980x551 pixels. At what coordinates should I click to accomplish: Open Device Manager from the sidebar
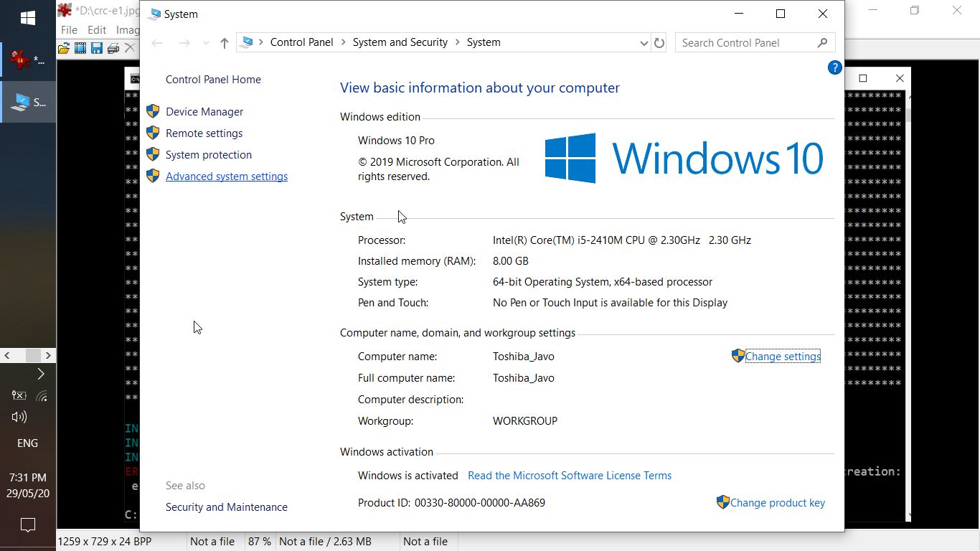pyautogui.click(x=204, y=112)
